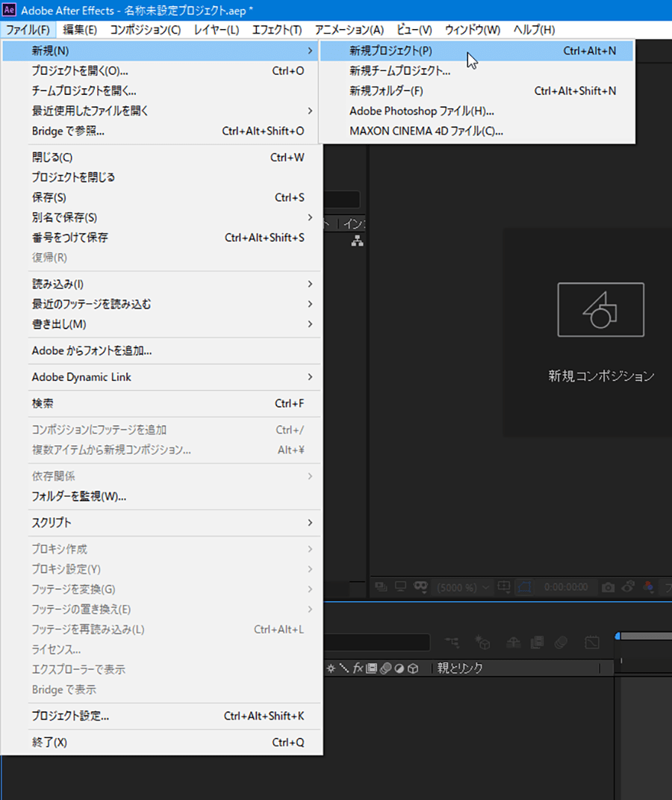Click the After Effects app icon in title bar
The height and width of the screenshot is (800, 672).
(9, 10)
